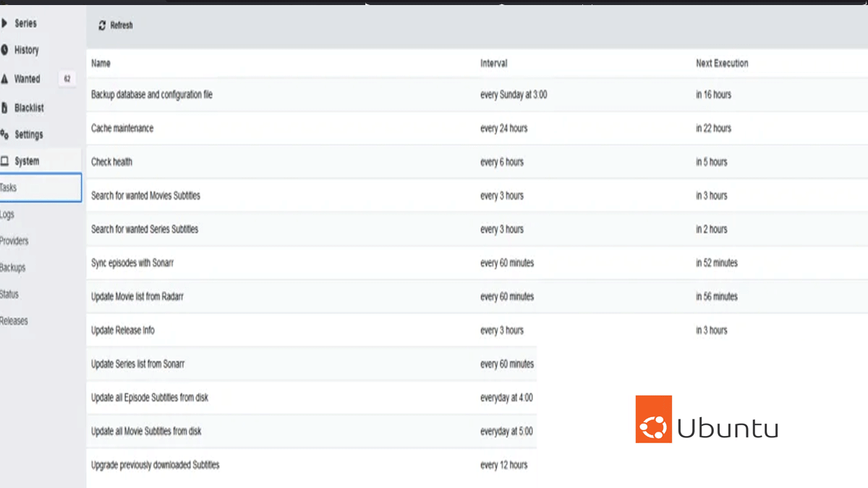This screenshot has width=868, height=488.
Task: Collapse the System sidebar section
Action: point(27,161)
